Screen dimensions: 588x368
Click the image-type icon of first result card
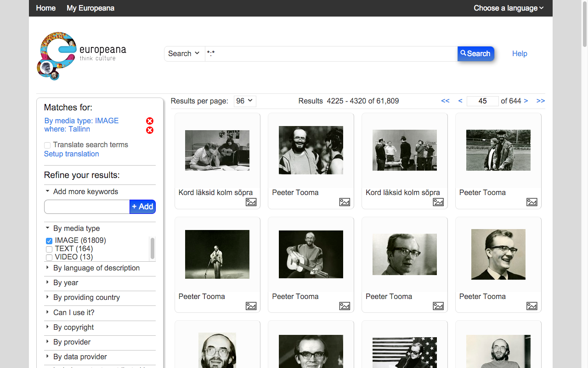pos(251,202)
